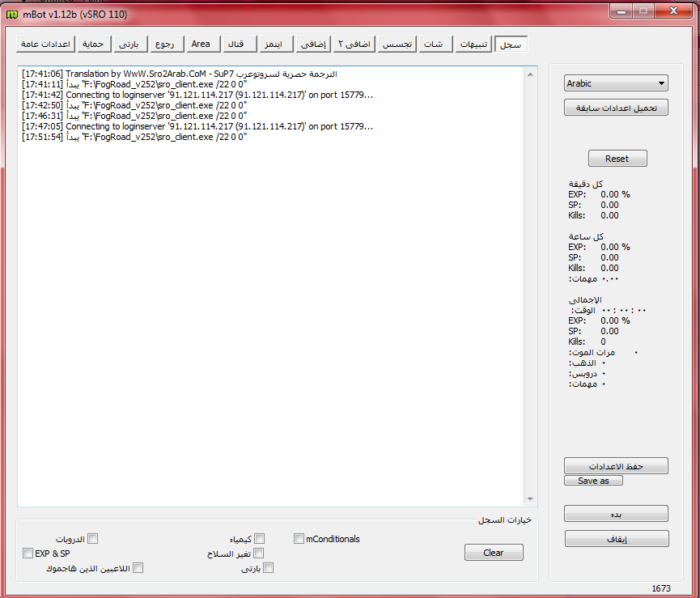The width and height of the screenshot is (700, 598).
Task: Enable the كيمياء log option
Action: pyautogui.click(x=260, y=539)
